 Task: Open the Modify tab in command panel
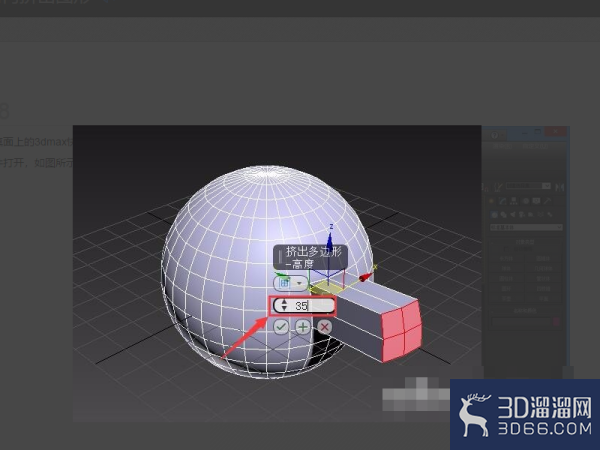[x=502, y=201]
